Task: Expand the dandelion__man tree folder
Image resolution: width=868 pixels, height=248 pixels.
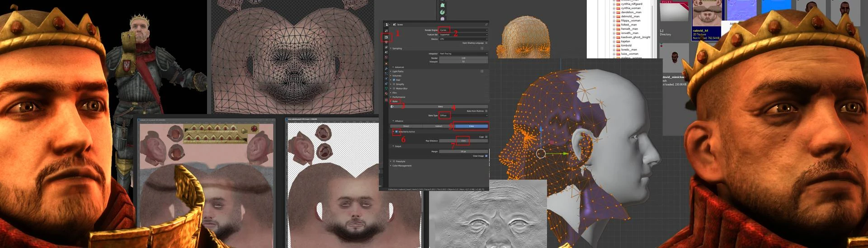Action: click(x=614, y=12)
